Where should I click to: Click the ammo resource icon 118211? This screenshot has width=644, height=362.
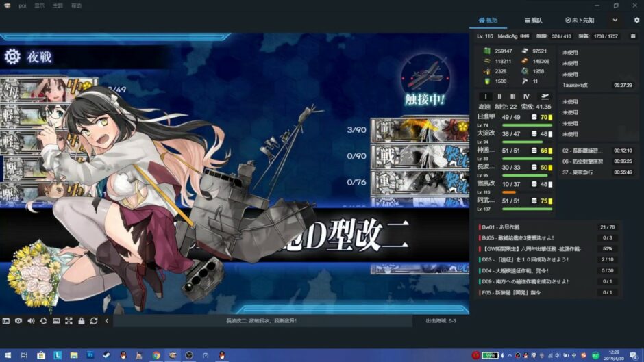point(487,61)
